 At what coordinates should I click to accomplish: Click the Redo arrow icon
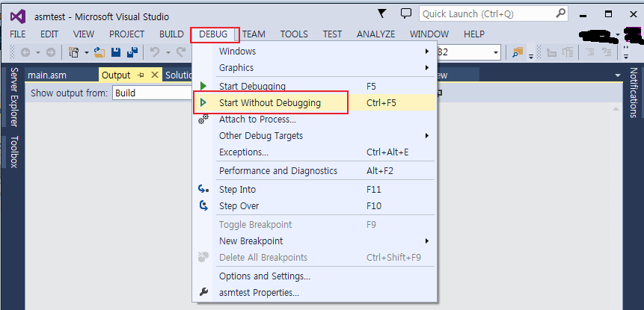(181, 52)
